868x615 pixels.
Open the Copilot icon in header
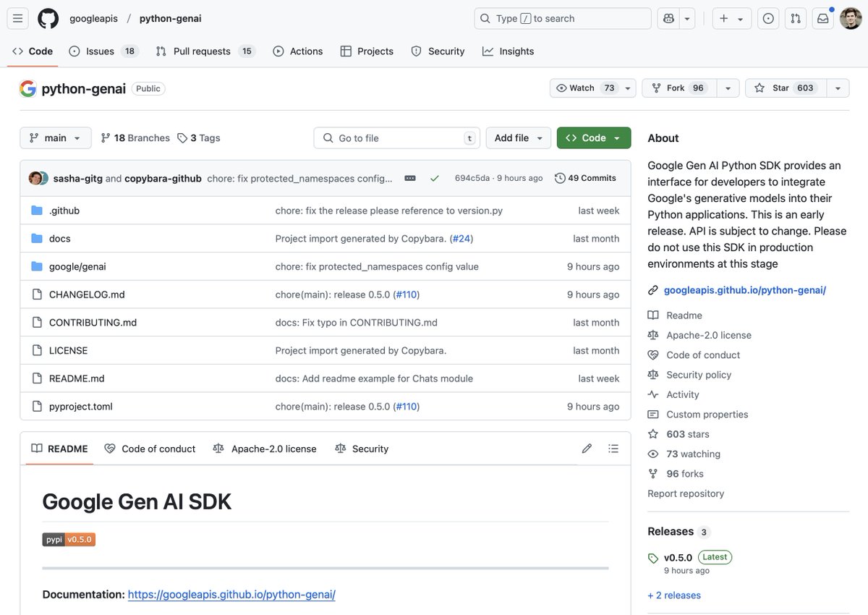[667, 19]
